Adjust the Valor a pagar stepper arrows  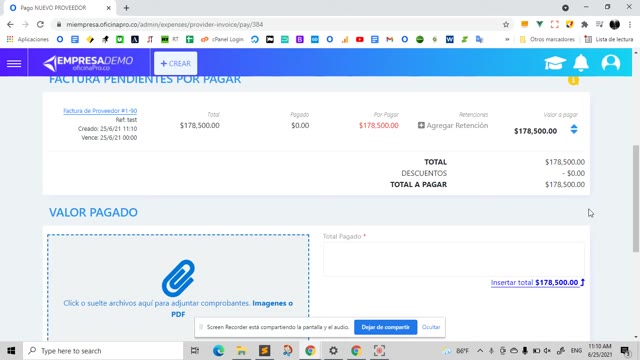tap(574, 129)
